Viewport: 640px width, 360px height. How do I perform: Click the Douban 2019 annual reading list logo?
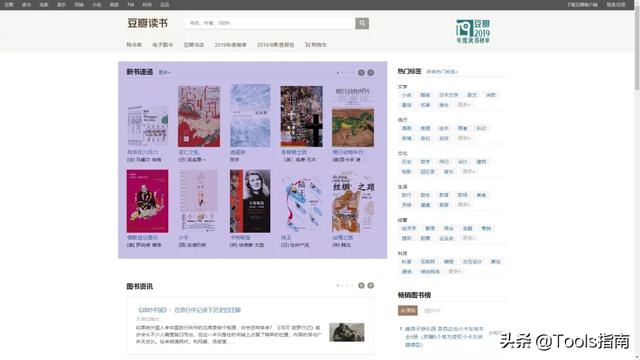click(x=473, y=31)
